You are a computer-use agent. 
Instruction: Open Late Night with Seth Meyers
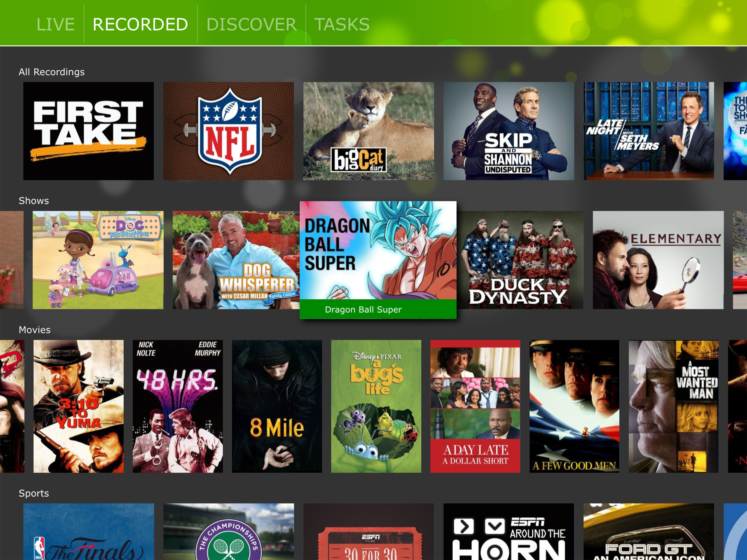point(649,131)
